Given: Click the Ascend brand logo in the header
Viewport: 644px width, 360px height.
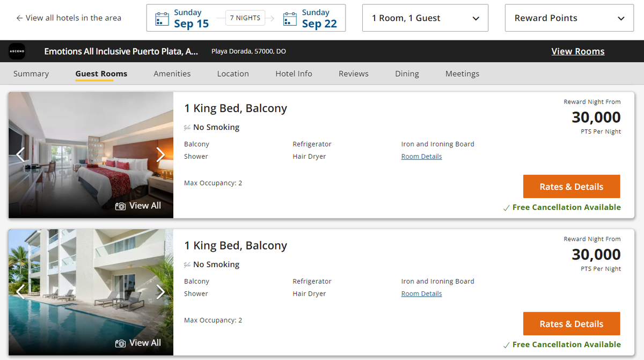Looking at the screenshot, I should tap(17, 52).
